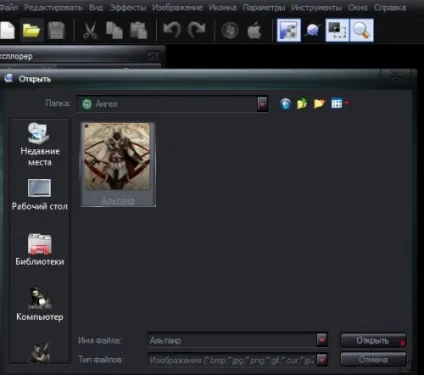Screen dimensions: 424x375
Task: Close the Explorer panel behind dialog
Action: (153, 55)
